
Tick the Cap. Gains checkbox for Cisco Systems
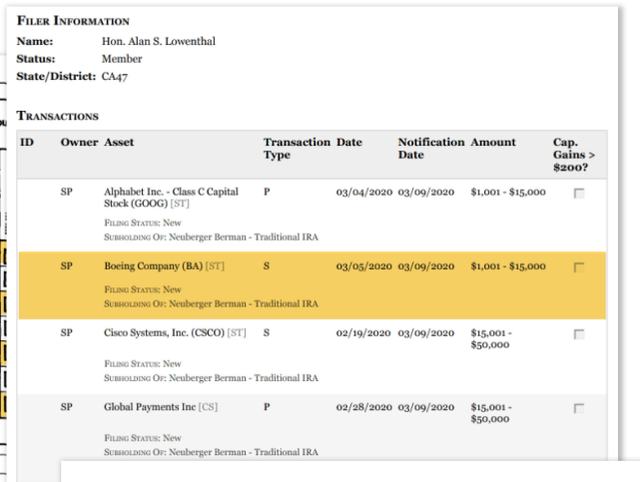tap(579, 334)
